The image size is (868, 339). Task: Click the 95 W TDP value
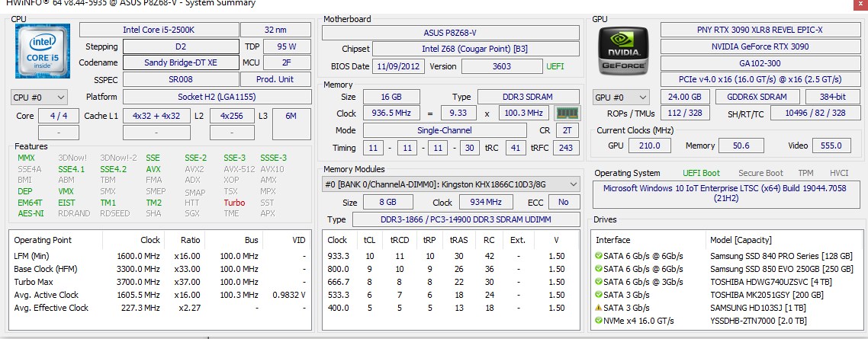[x=286, y=46]
